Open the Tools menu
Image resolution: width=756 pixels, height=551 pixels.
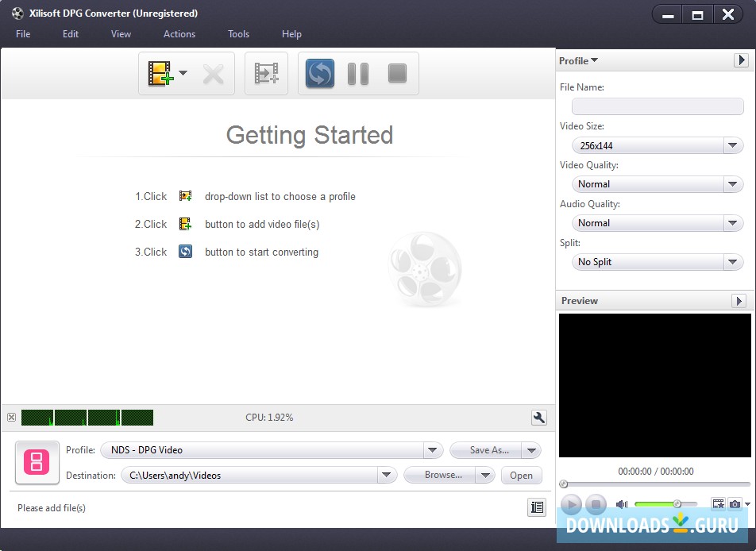click(238, 34)
